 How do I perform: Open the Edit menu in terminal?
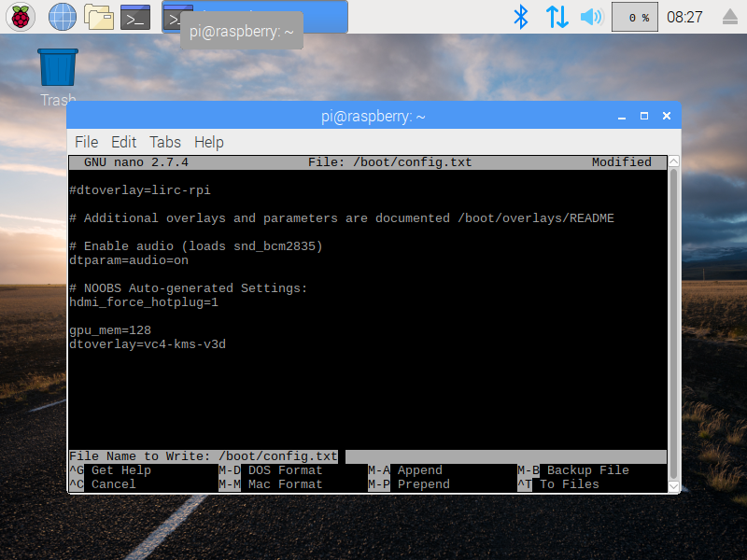click(123, 142)
